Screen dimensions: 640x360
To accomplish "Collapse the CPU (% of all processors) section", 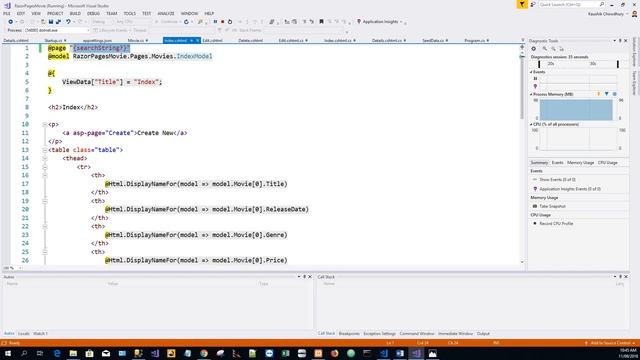I will [531, 124].
